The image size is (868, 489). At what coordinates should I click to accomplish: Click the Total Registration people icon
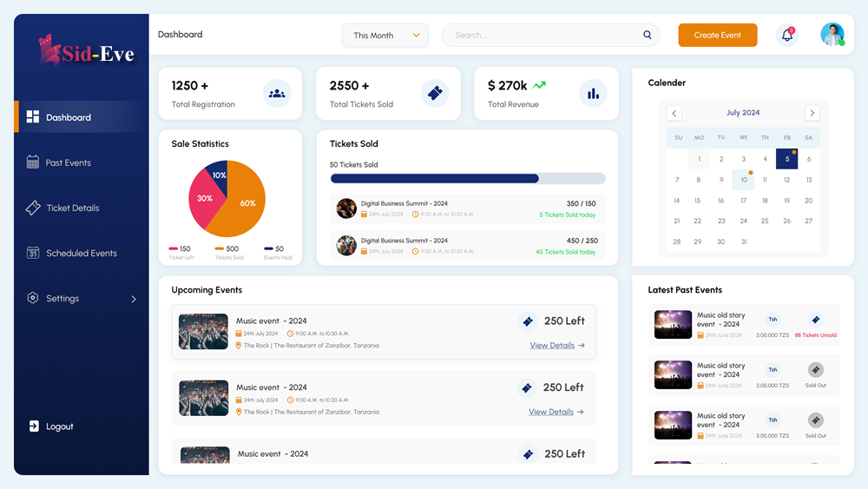[277, 93]
